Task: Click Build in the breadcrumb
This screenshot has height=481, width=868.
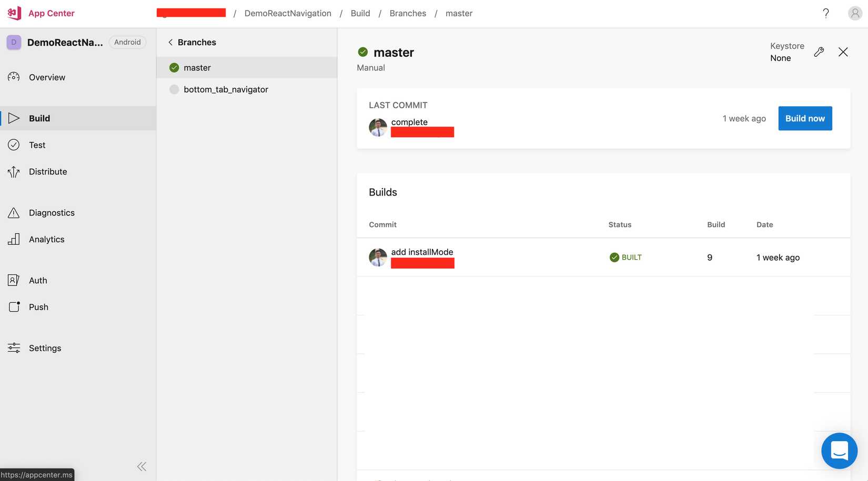Action: 360,13
